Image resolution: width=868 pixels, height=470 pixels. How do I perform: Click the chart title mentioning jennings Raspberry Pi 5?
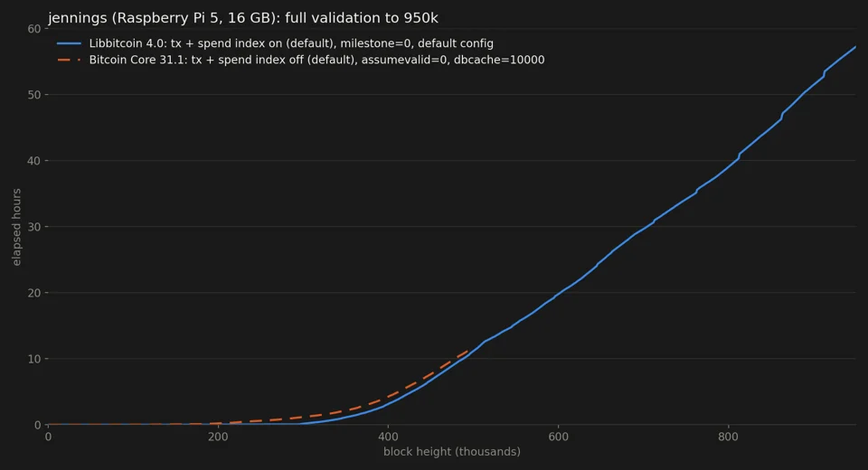pyautogui.click(x=243, y=18)
